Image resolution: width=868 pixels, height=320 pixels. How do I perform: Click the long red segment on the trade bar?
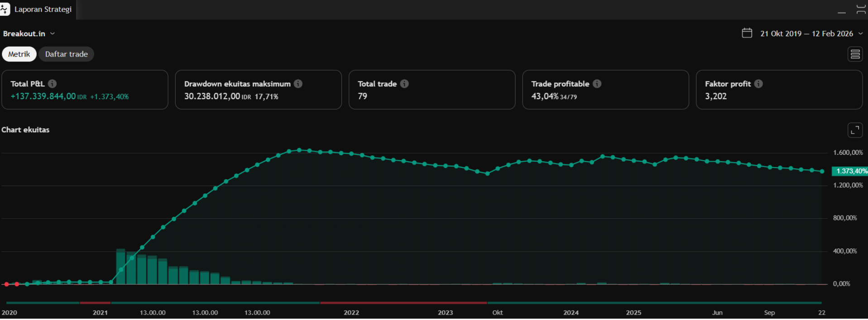click(x=403, y=302)
